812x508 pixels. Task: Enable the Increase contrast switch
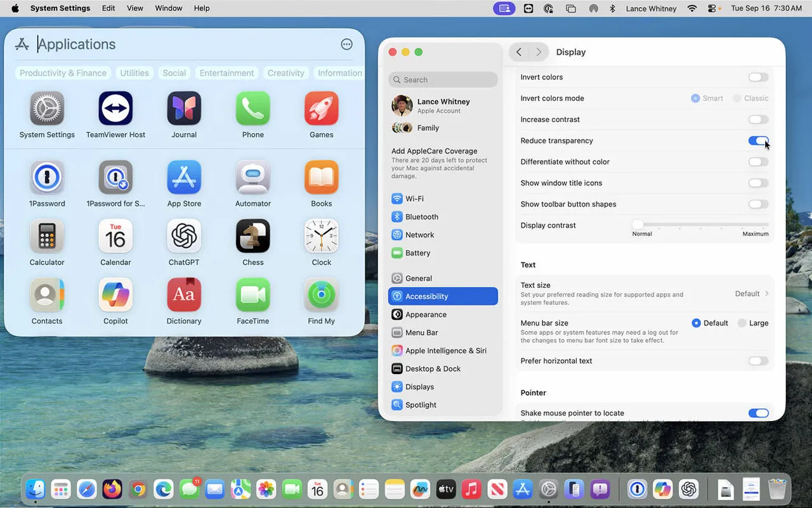click(758, 119)
